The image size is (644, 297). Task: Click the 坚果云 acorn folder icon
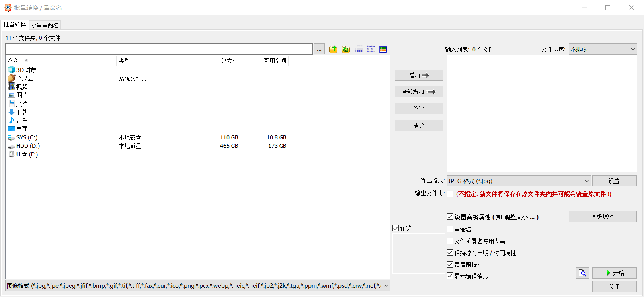point(12,78)
